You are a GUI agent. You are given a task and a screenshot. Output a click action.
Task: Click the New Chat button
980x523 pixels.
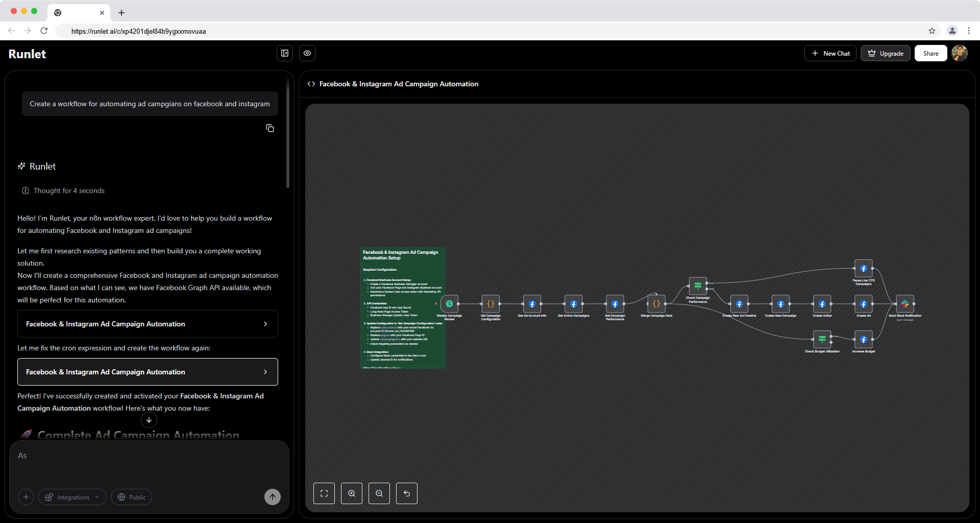[x=830, y=53]
